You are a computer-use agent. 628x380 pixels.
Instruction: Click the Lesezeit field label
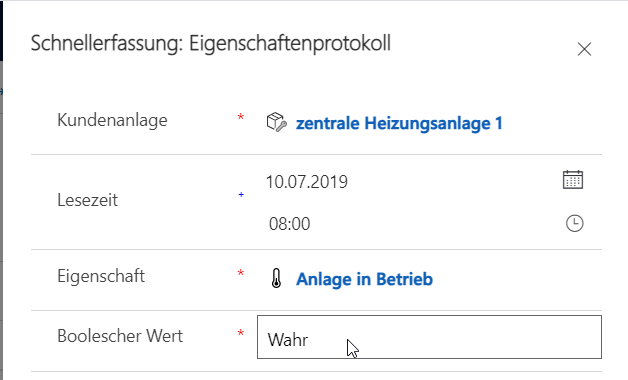(x=87, y=200)
